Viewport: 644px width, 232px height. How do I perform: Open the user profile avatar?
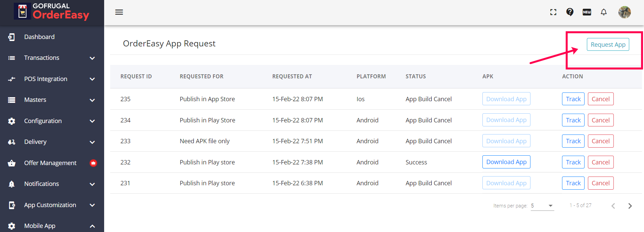click(625, 12)
